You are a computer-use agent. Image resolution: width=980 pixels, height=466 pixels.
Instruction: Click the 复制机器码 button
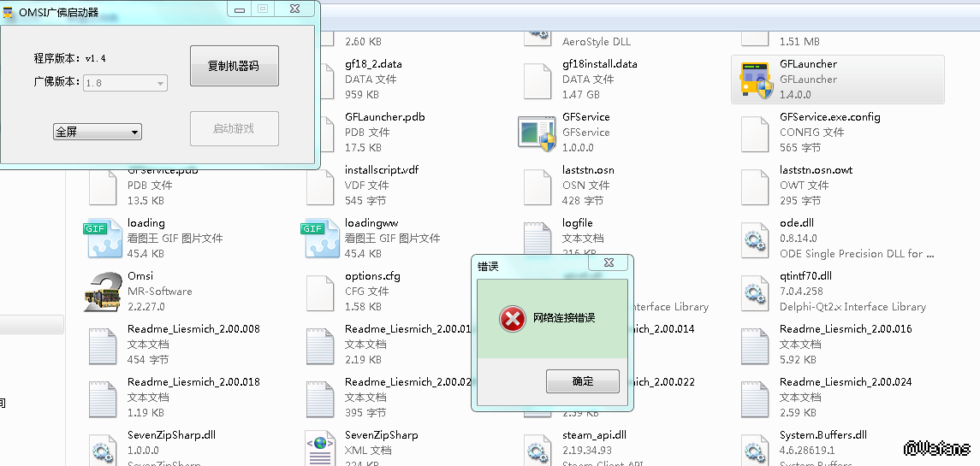tap(234, 66)
